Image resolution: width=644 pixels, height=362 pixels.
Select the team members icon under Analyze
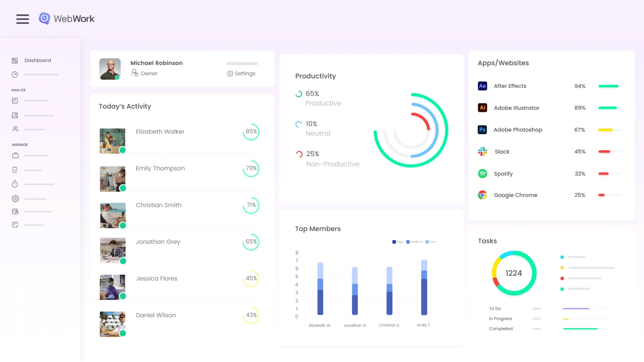14,129
